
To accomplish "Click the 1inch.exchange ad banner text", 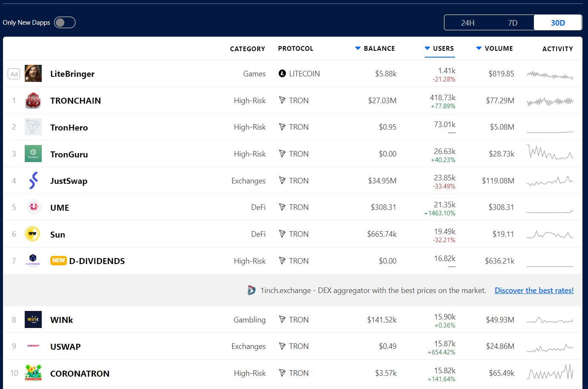I will (x=373, y=290).
